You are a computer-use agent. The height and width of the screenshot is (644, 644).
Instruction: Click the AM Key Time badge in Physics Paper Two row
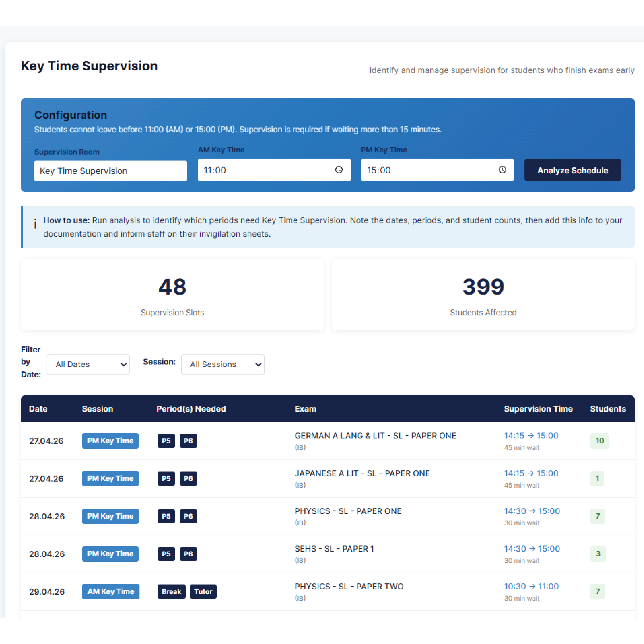pos(111,591)
